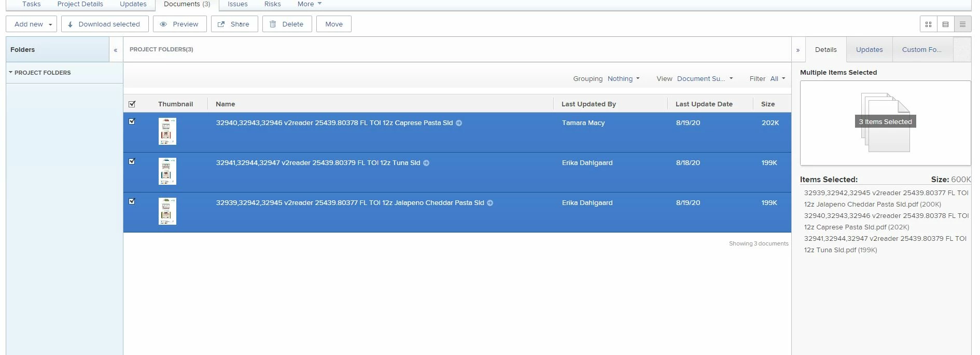Preview the selected documents
The image size is (980, 355).
coord(180,24)
